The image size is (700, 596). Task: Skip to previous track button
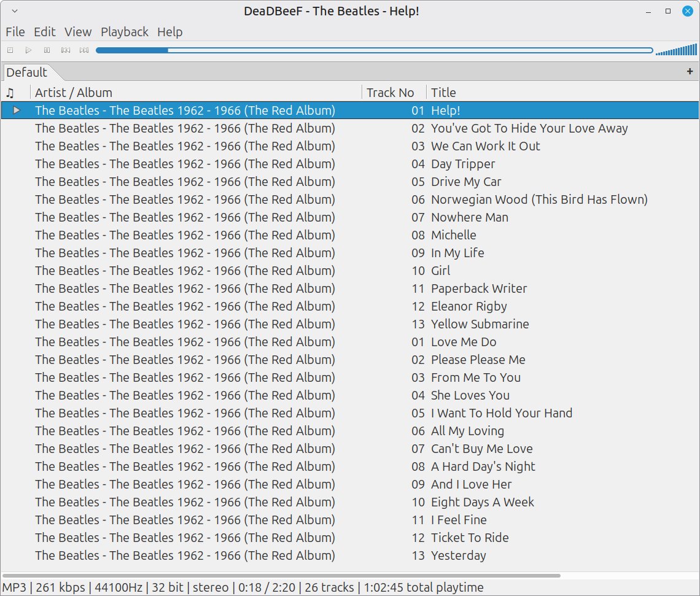pos(66,50)
